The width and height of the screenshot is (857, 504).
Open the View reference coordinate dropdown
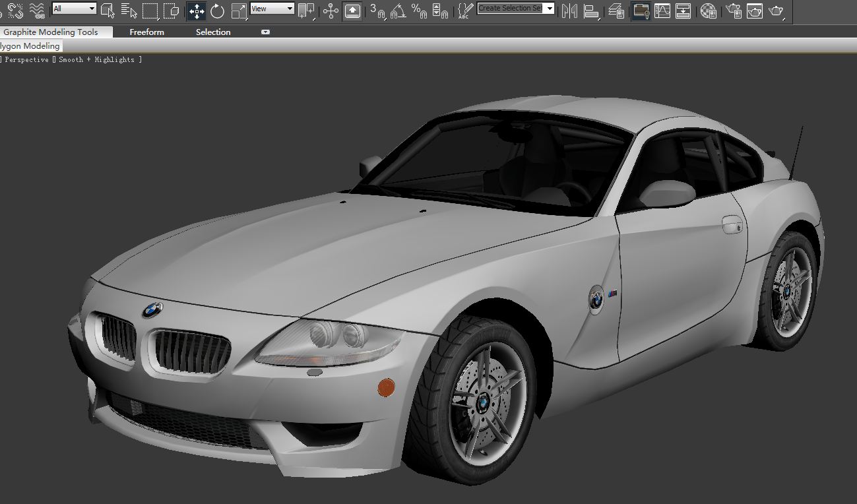click(x=272, y=9)
